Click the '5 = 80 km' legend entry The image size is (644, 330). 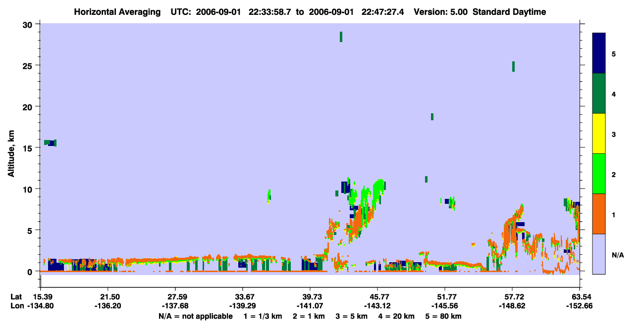pos(443,316)
